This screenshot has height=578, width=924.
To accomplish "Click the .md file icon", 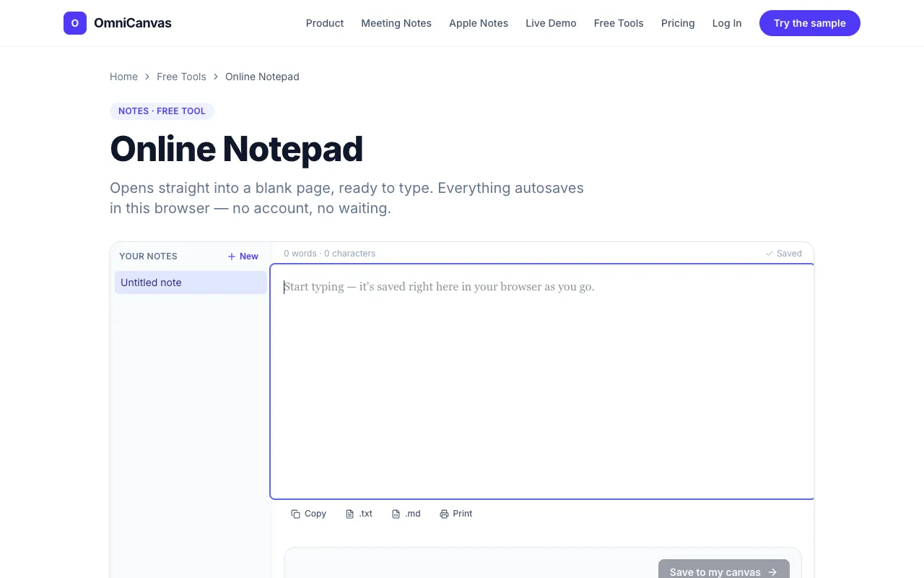I will (x=396, y=514).
